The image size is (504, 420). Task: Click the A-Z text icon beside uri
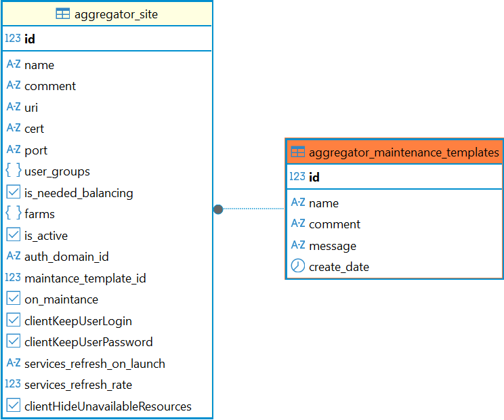click(x=14, y=107)
